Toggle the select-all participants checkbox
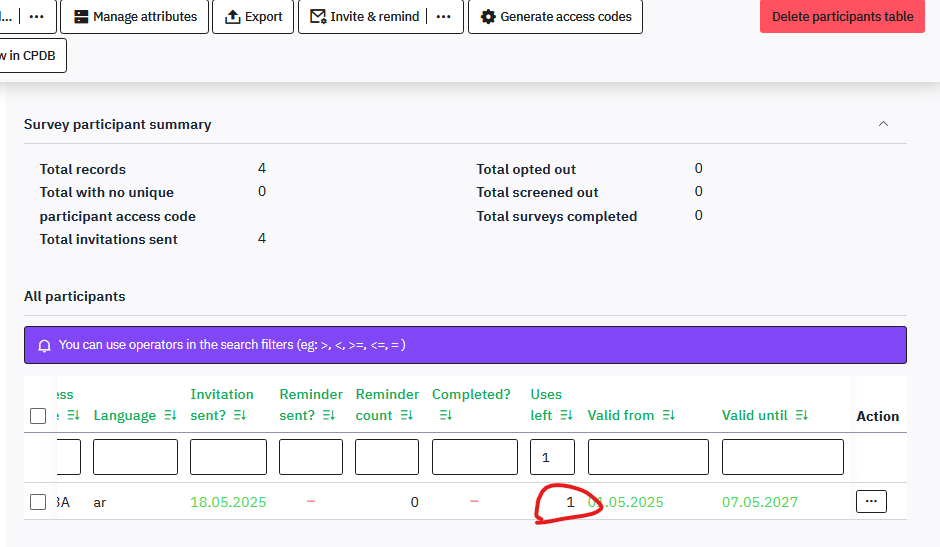The width and height of the screenshot is (940, 547). pyautogui.click(x=38, y=416)
